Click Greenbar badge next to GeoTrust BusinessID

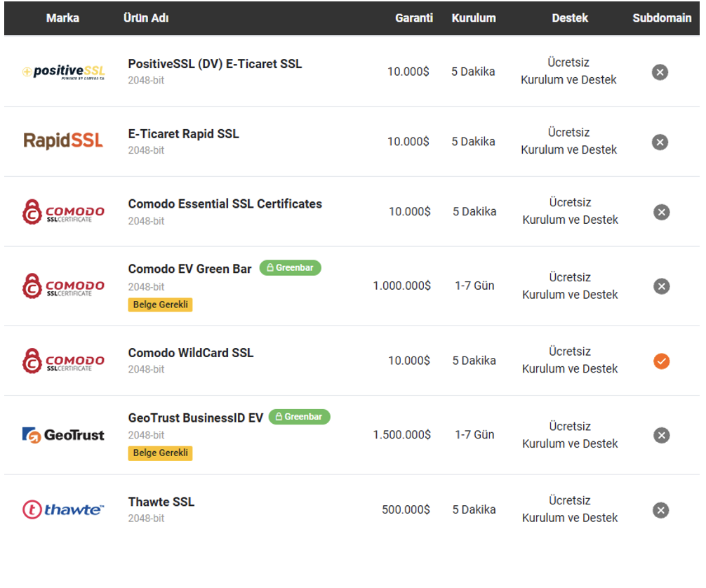pos(299,417)
